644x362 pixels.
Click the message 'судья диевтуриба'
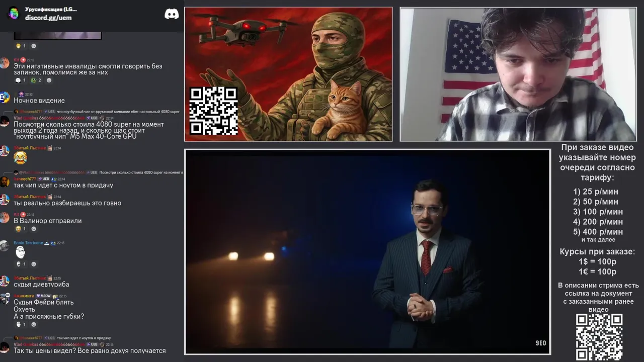coord(41,285)
